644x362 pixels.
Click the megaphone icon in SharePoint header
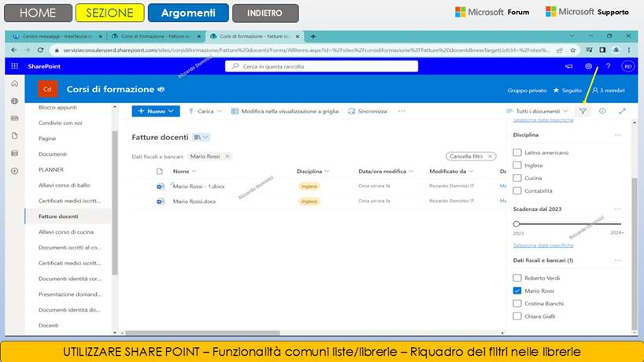pos(569,66)
